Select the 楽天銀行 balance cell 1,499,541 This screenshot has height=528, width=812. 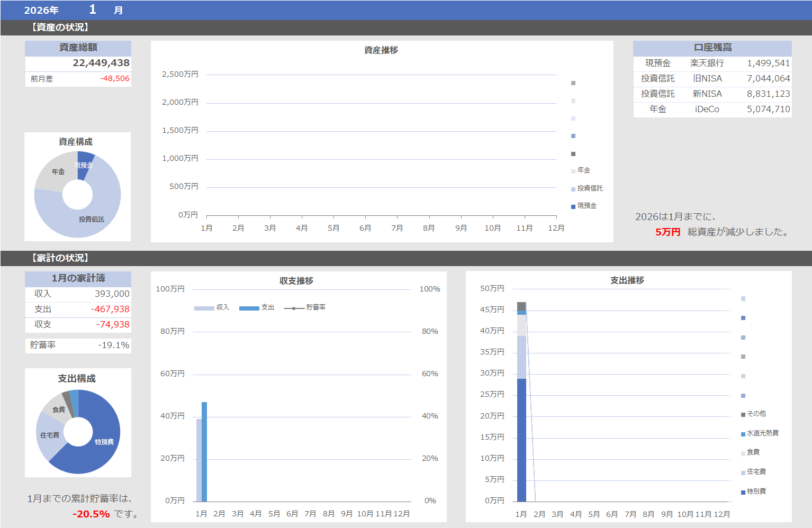point(768,63)
